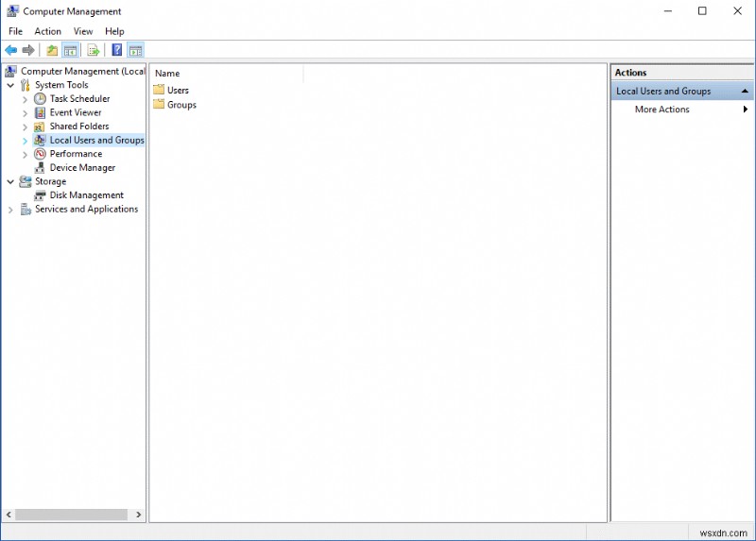The height and width of the screenshot is (541, 756).
Task: Open Disk Management in the tree
Action: pos(86,195)
